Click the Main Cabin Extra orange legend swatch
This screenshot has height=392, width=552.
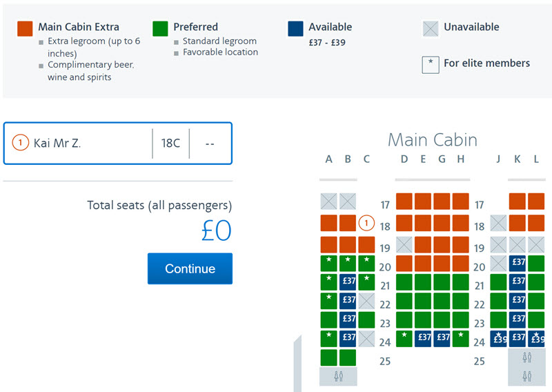(x=25, y=28)
